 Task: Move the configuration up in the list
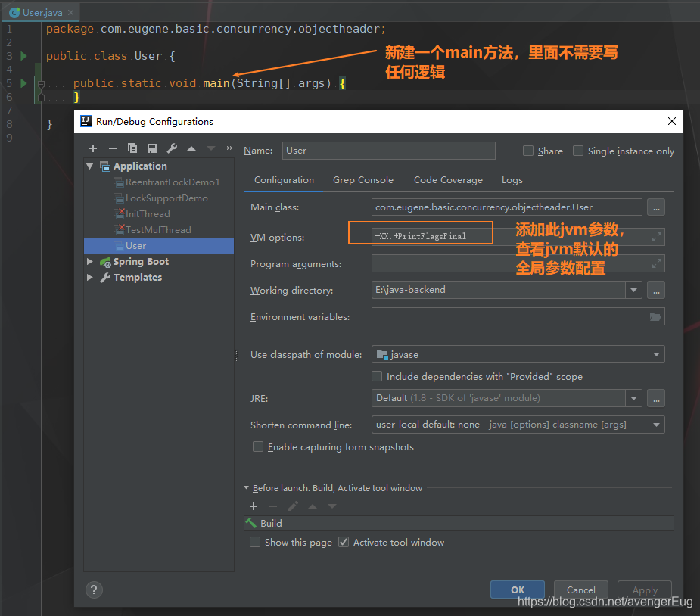tap(191, 148)
